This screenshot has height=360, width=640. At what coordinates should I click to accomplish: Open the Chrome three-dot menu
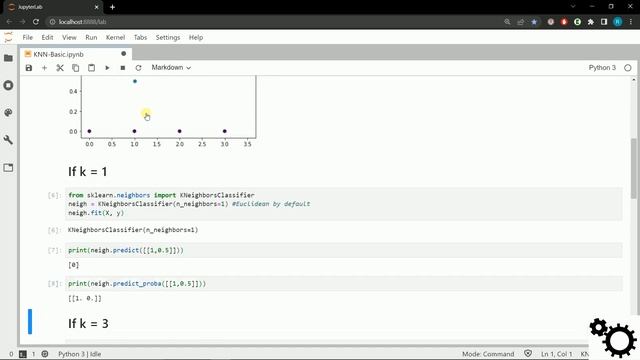pos(631,22)
